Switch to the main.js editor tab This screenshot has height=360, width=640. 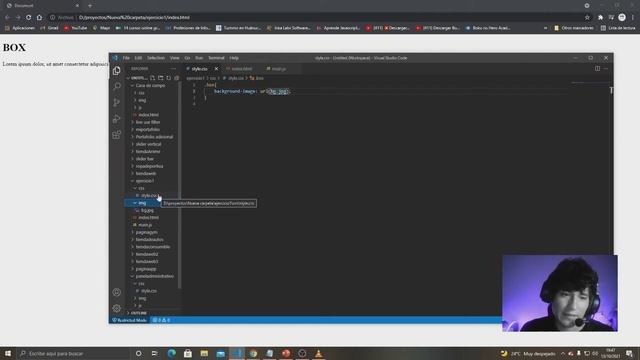click(278, 69)
